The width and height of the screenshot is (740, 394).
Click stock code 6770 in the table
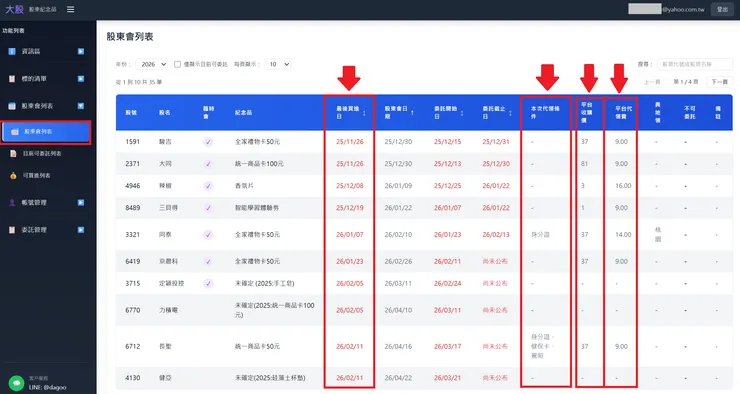pos(133,310)
